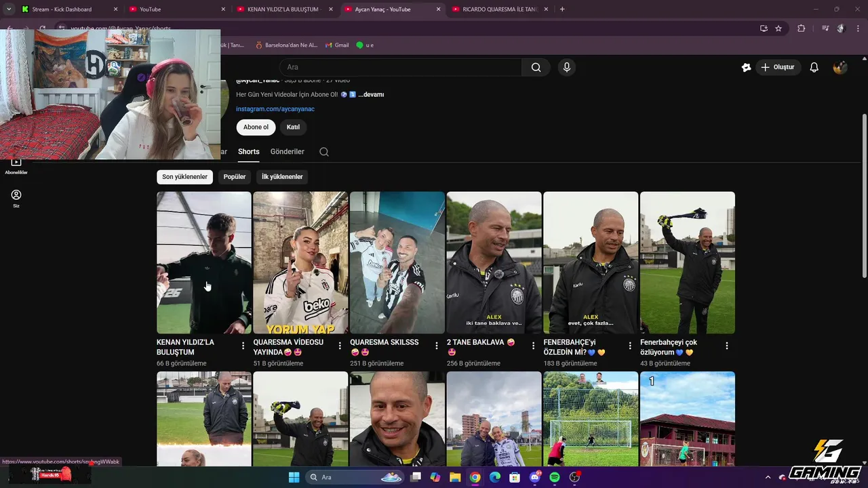
Task: Expand channel description with ...devamı
Action: (371, 95)
